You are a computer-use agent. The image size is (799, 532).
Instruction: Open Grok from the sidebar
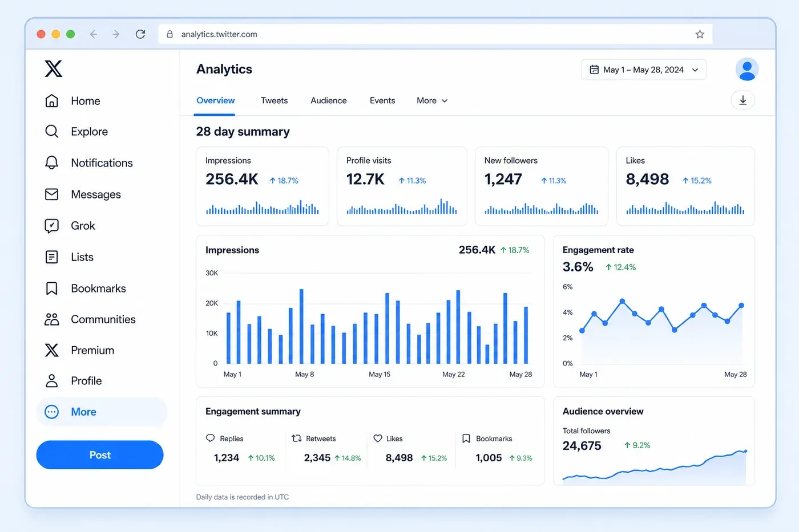pyautogui.click(x=70, y=226)
